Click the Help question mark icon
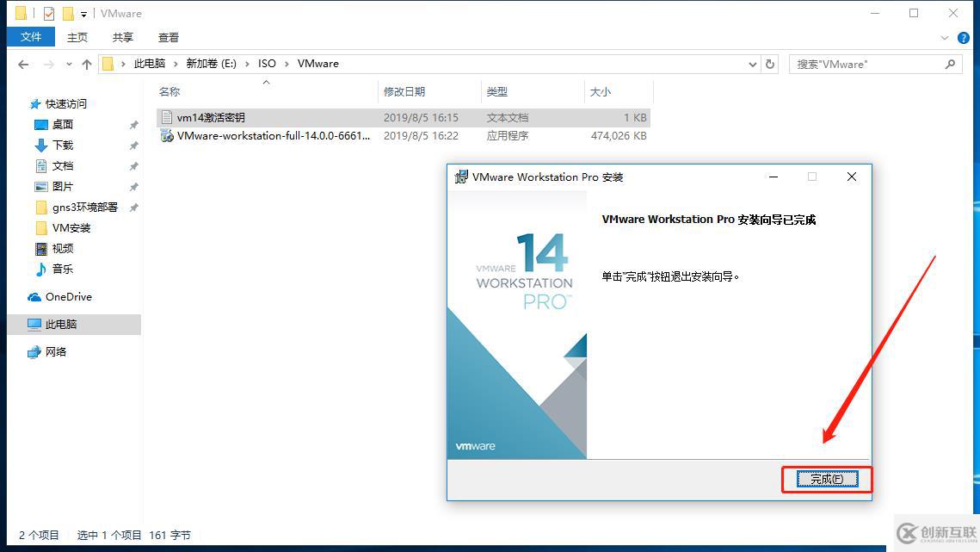Viewport: 980px width, 552px height. click(x=964, y=37)
